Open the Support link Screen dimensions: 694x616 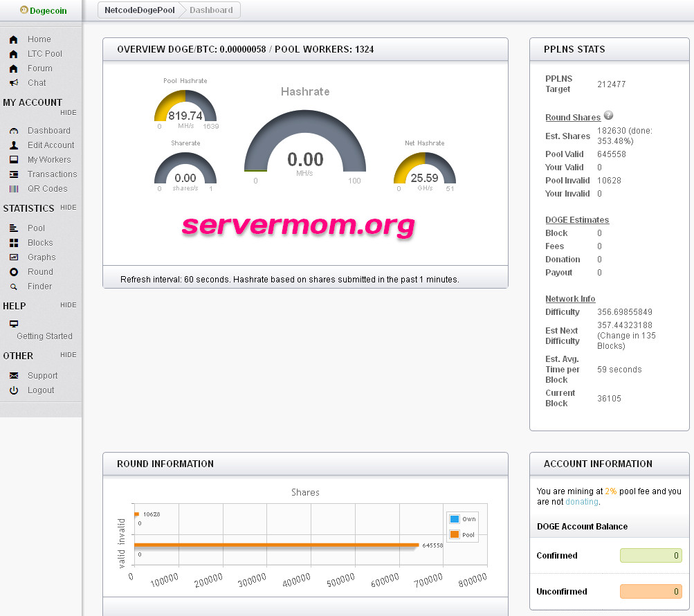[x=42, y=376]
